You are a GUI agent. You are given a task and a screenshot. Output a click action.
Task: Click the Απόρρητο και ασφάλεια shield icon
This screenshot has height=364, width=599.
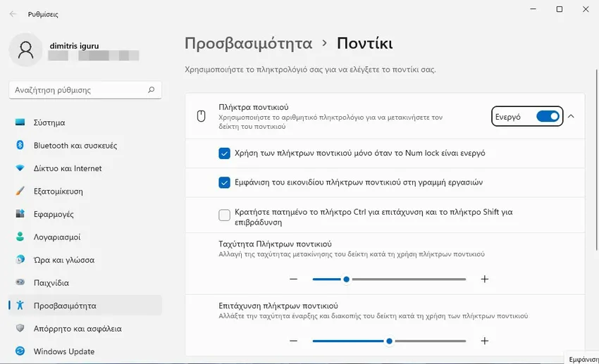coord(20,328)
